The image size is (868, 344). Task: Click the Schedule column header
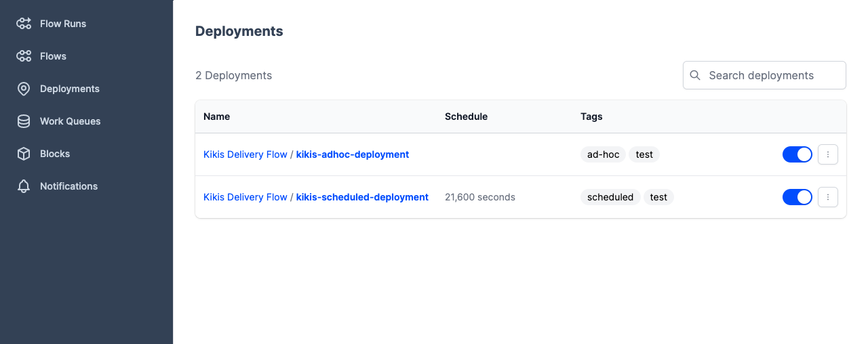pyautogui.click(x=467, y=116)
